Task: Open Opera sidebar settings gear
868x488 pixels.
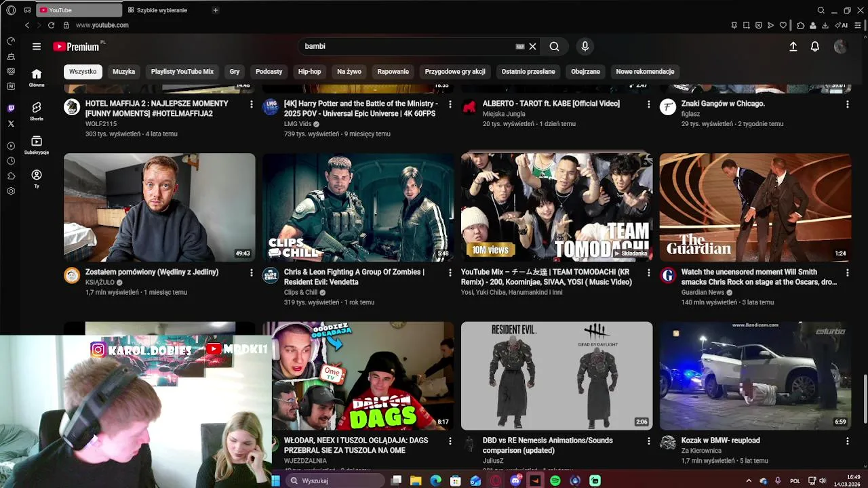Action: pos(11,191)
